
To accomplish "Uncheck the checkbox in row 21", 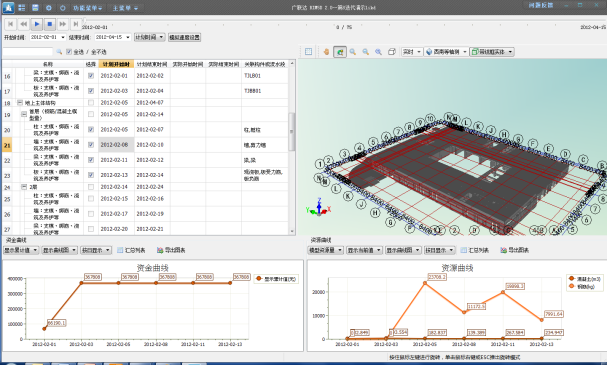I will tap(91, 145).
